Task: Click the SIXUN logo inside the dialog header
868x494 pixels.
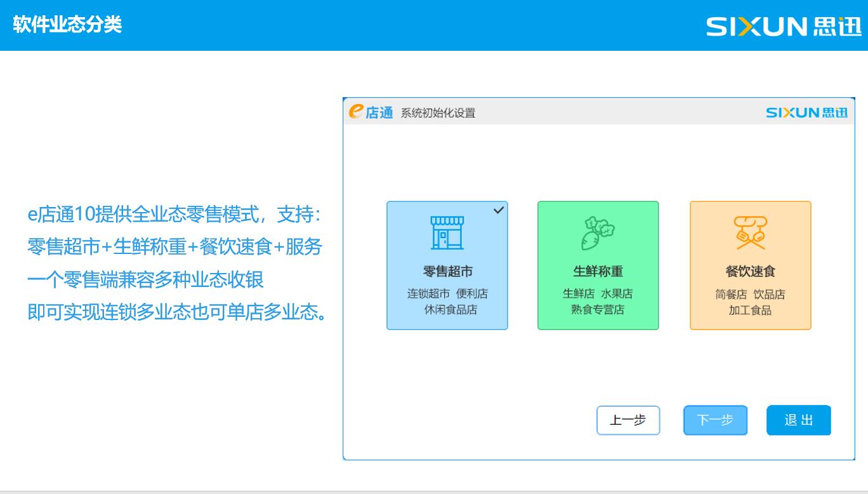Action: coord(806,113)
